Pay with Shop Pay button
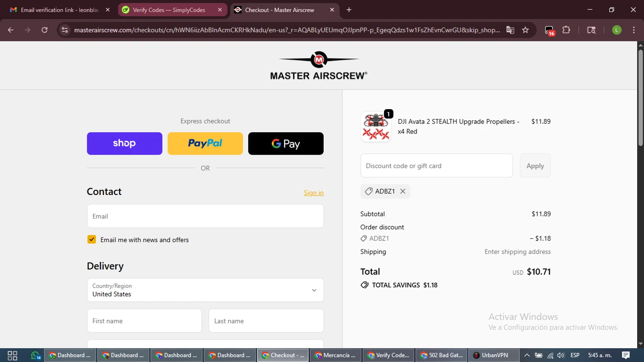Image resolution: width=644 pixels, height=362 pixels. [125, 143]
